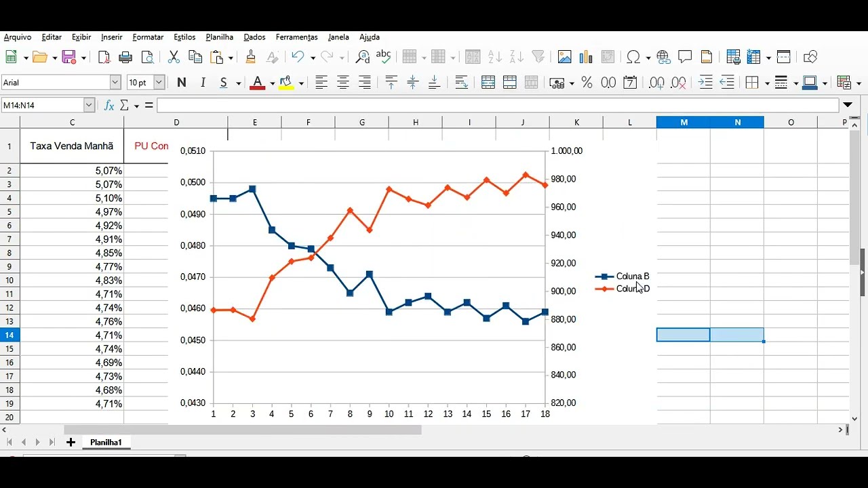This screenshot has height=488, width=868.
Task: Format cells as percent
Action: (587, 83)
